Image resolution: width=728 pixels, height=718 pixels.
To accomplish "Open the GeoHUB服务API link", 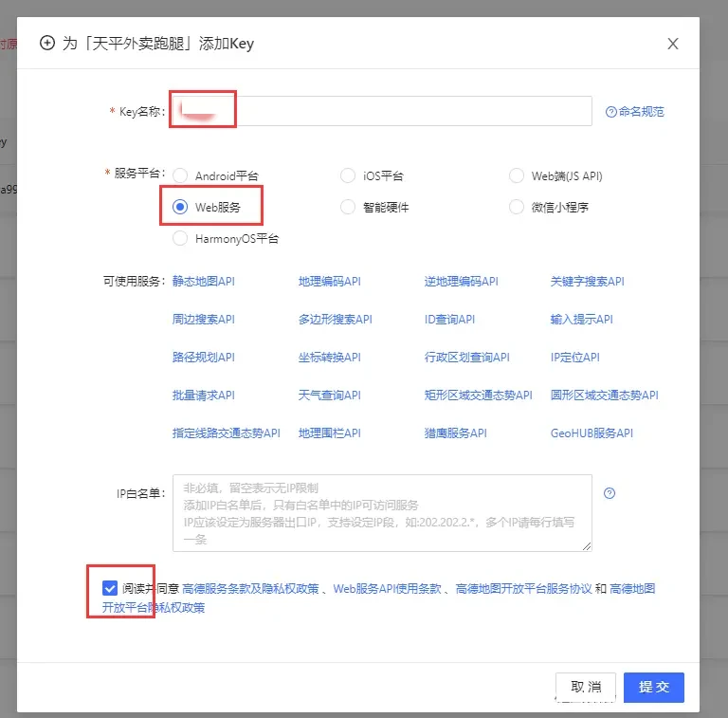I will (x=591, y=433).
